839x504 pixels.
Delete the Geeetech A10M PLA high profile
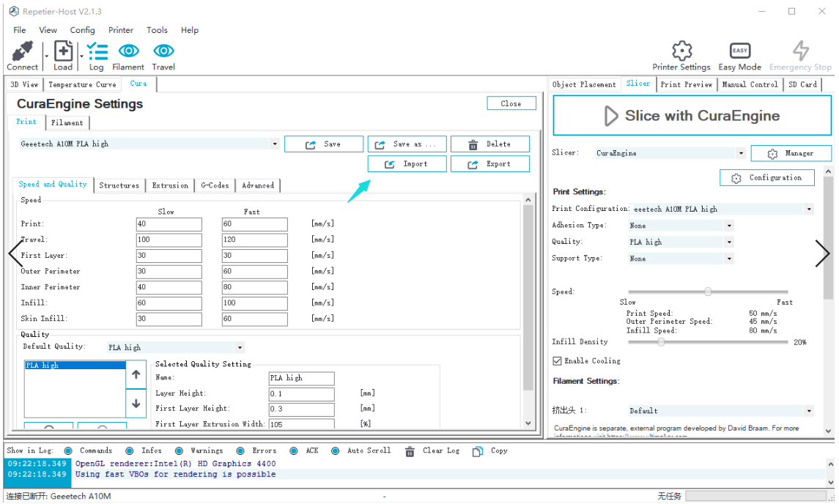click(489, 144)
